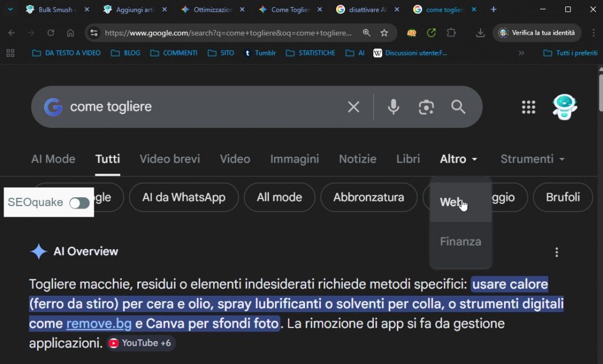Select the Video brevi tab
Screen dimensions: 603x364
170,159
